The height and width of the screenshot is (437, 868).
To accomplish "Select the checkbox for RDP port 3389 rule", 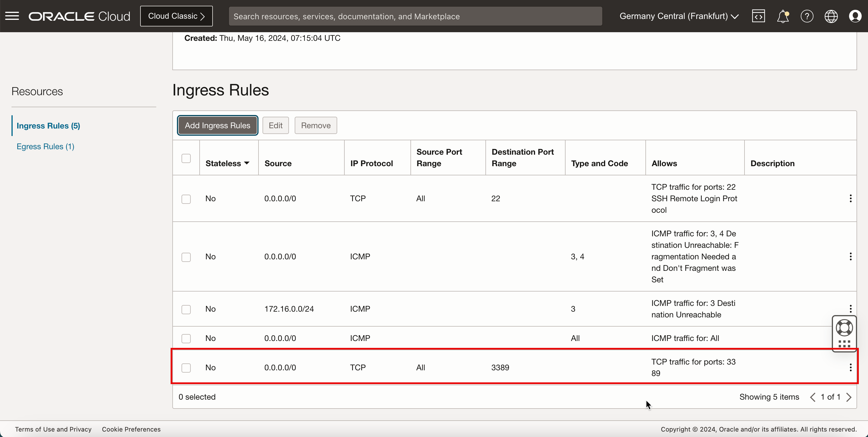I will tap(186, 367).
